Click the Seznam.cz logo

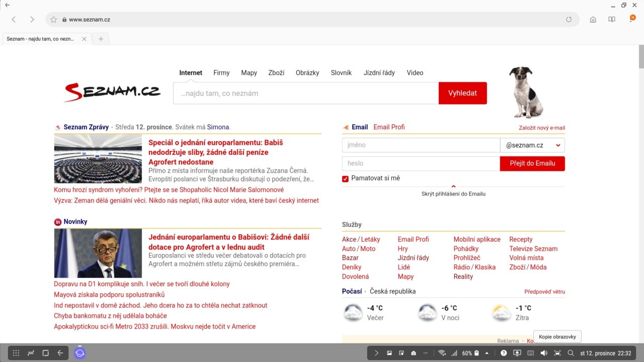tap(112, 92)
